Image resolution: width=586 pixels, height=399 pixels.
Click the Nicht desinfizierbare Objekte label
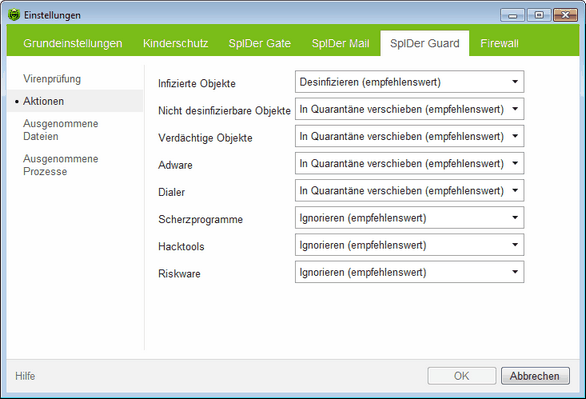(224, 111)
